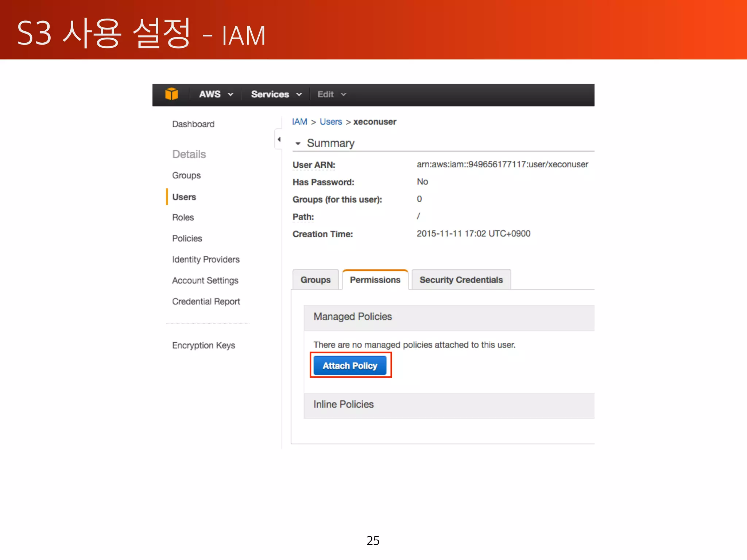Open the AWS dropdown menu

[x=216, y=94]
